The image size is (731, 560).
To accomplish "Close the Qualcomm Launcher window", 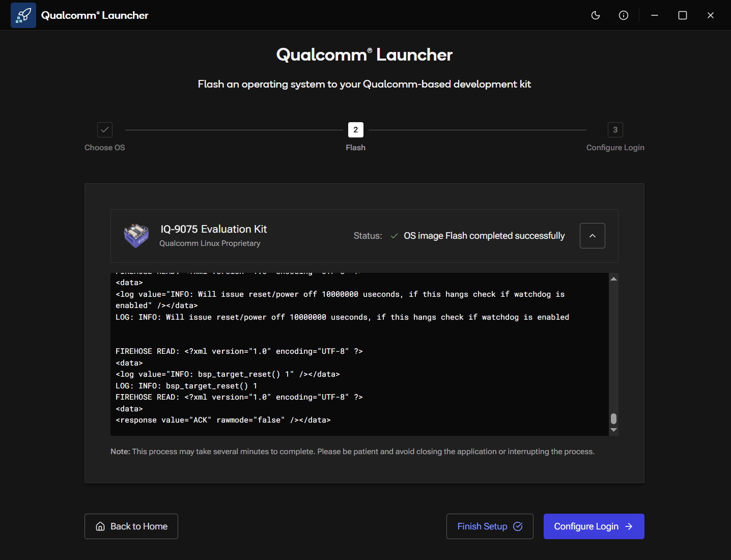I will (x=711, y=15).
